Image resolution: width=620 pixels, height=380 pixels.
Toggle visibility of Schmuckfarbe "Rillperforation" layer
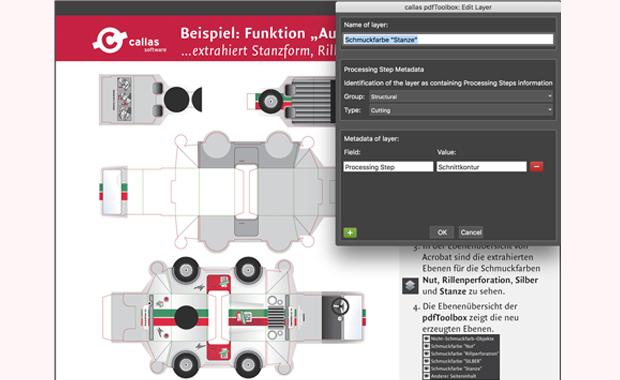tap(426, 354)
